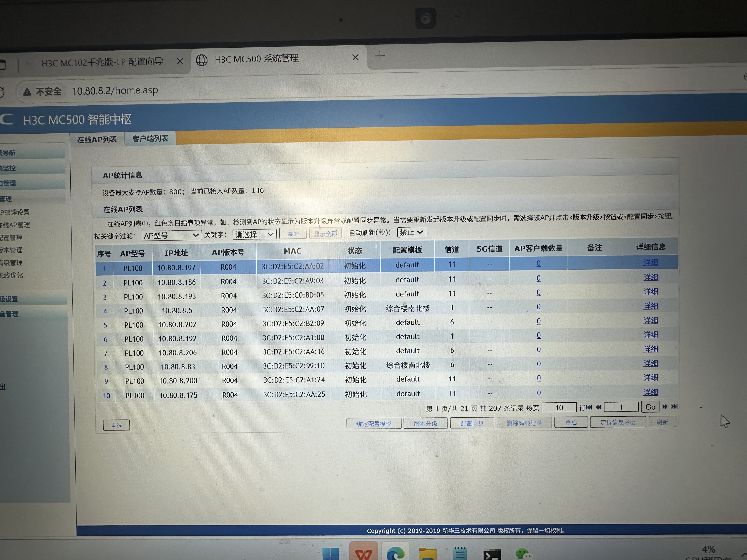Open the auto-refresh 禁止 dropdown
Screen dimensions: 747x560
(x=411, y=232)
